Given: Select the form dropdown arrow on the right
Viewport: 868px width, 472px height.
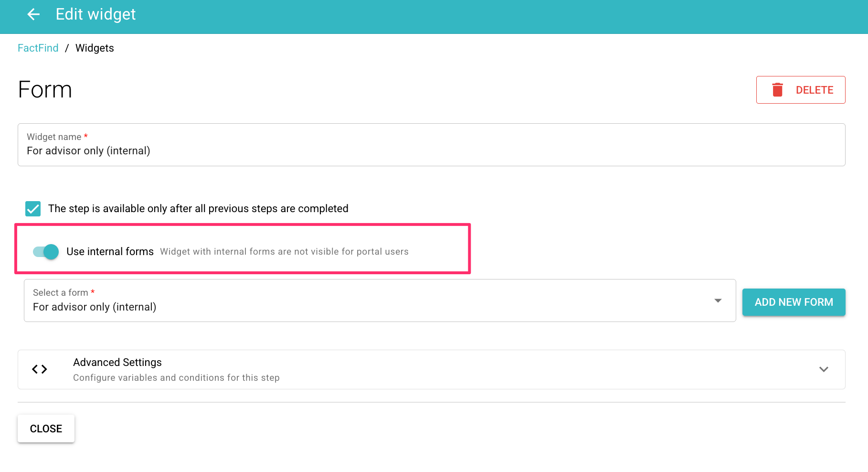Looking at the screenshot, I should (718, 301).
